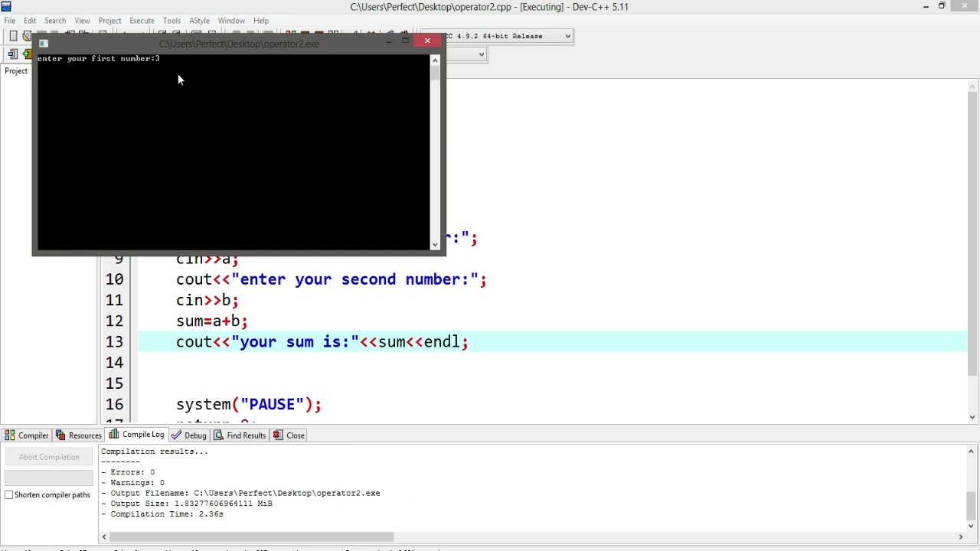Switch to the Debug bottom tab
The width and height of the screenshot is (980, 551).
(x=189, y=435)
